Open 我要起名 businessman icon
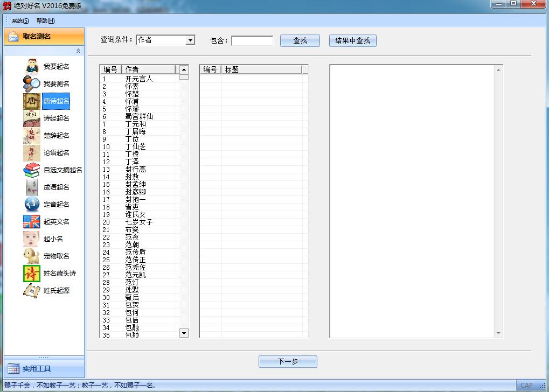Viewport: 549px width, 392px height. [32, 67]
